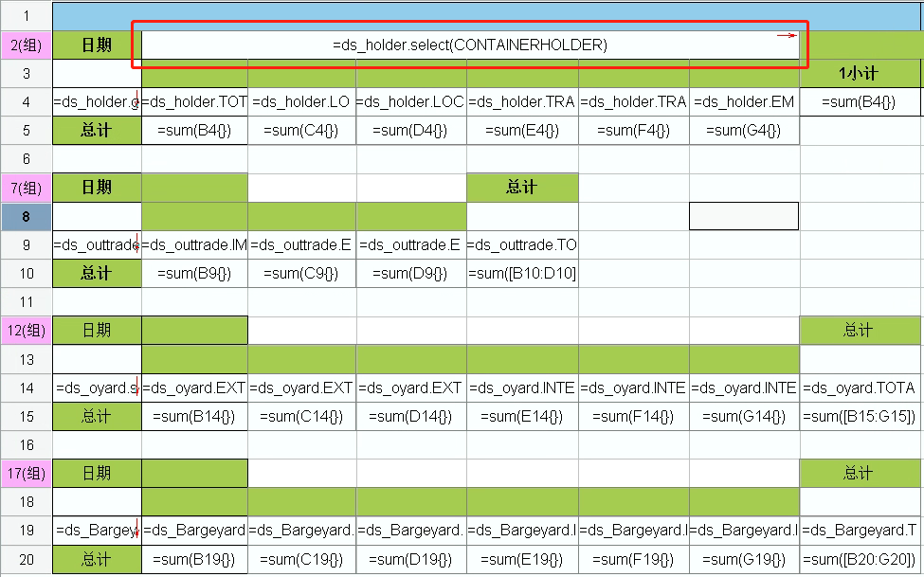The width and height of the screenshot is (924, 577).
Task: Select the =sum(D9{}) cell
Action: pyautogui.click(x=411, y=273)
